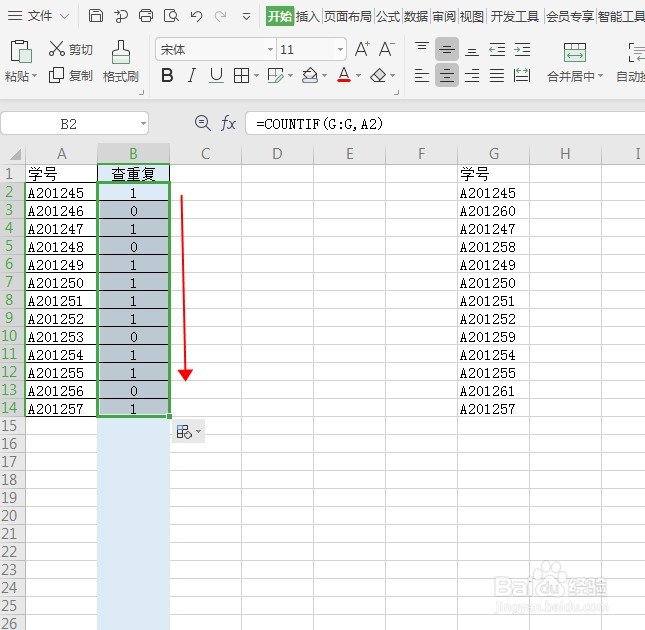Select column A header

(61, 154)
